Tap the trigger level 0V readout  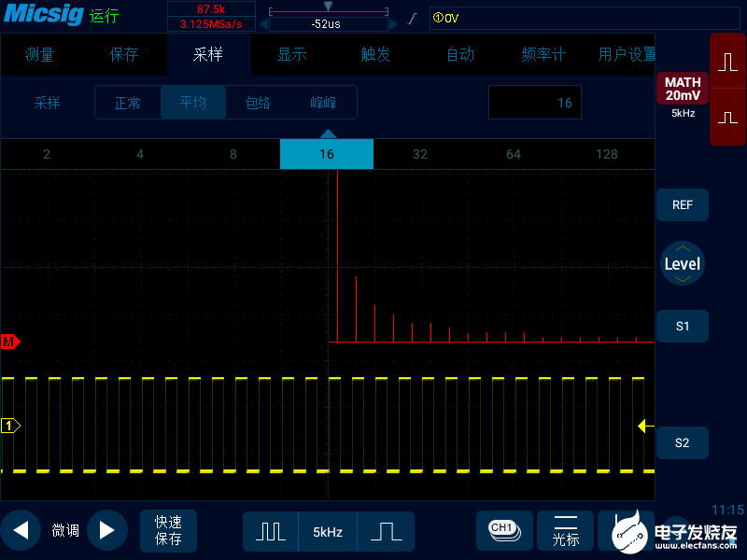(x=446, y=18)
